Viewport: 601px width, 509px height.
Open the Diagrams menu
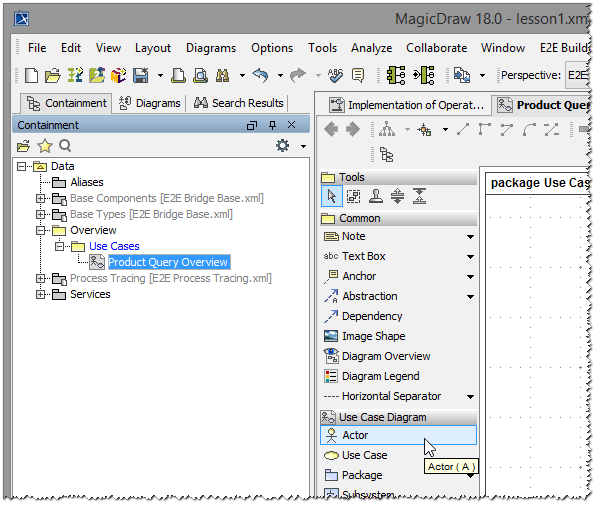point(211,47)
